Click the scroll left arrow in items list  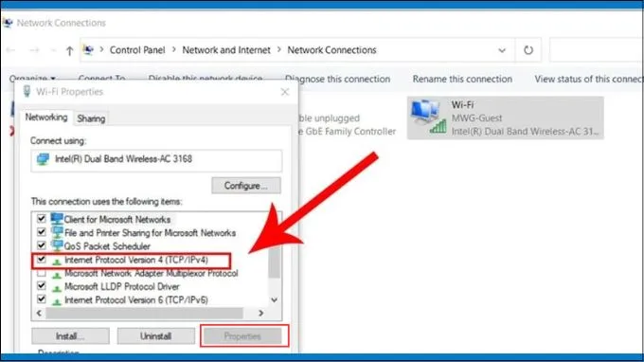click(x=39, y=313)
